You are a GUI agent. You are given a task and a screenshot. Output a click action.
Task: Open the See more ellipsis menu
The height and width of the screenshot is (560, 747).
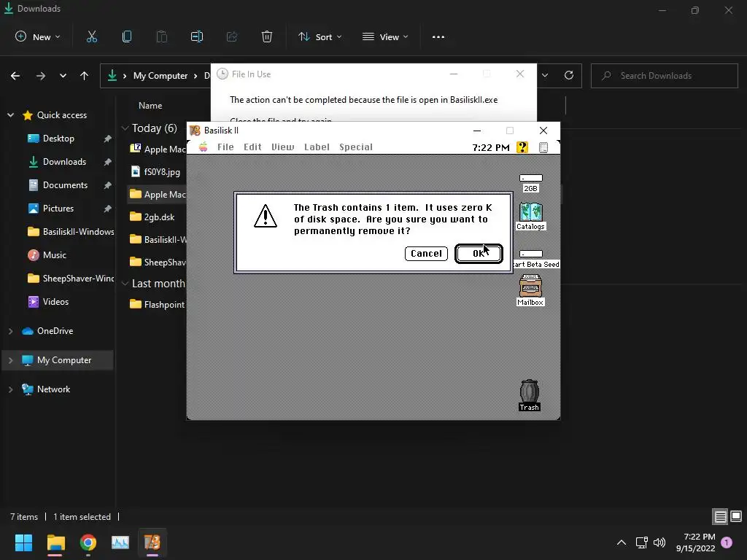(438, 36)
